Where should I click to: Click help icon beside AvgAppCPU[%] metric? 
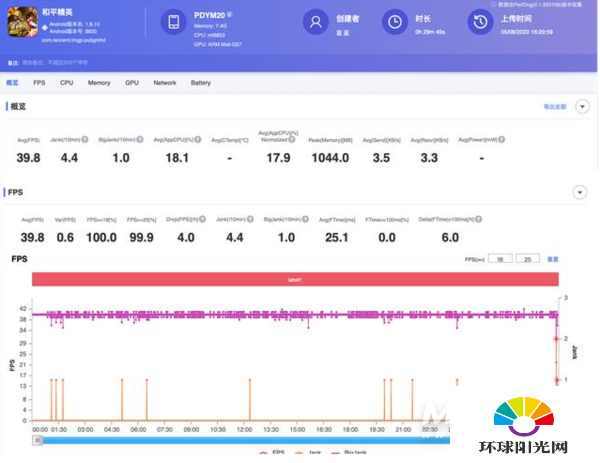pyautogui.click(x=198, y=140)
